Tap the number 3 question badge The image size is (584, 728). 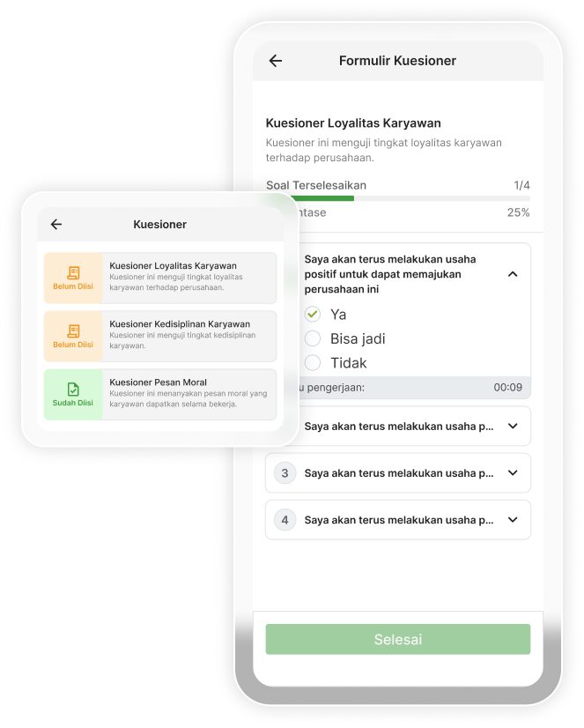tap(285, 473)
